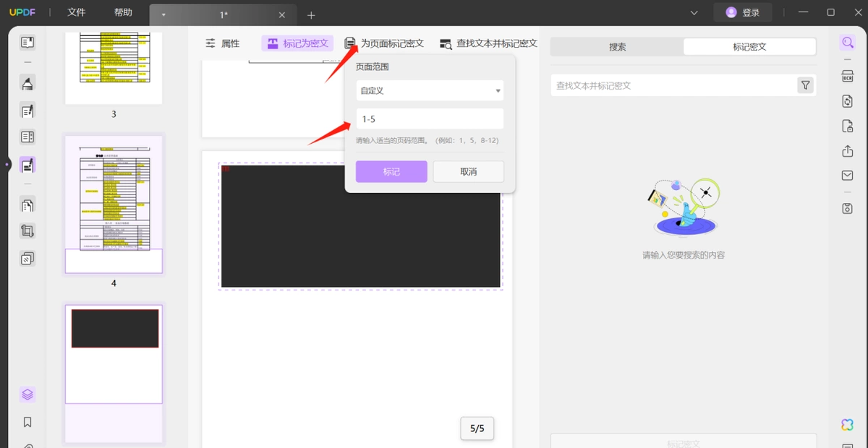Click the page range field containing 1-5

(430, 119)
